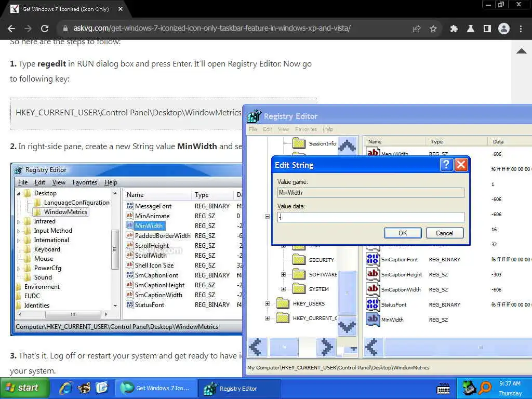Select MenuWidth value icon at top
The image size is (532, 399).
pyautogui.click(x=373, y=152)
